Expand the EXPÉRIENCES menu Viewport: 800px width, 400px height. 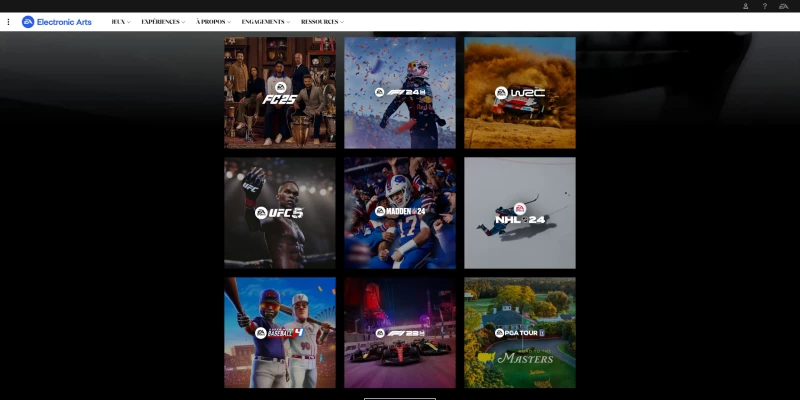click(x=163, y=22)
